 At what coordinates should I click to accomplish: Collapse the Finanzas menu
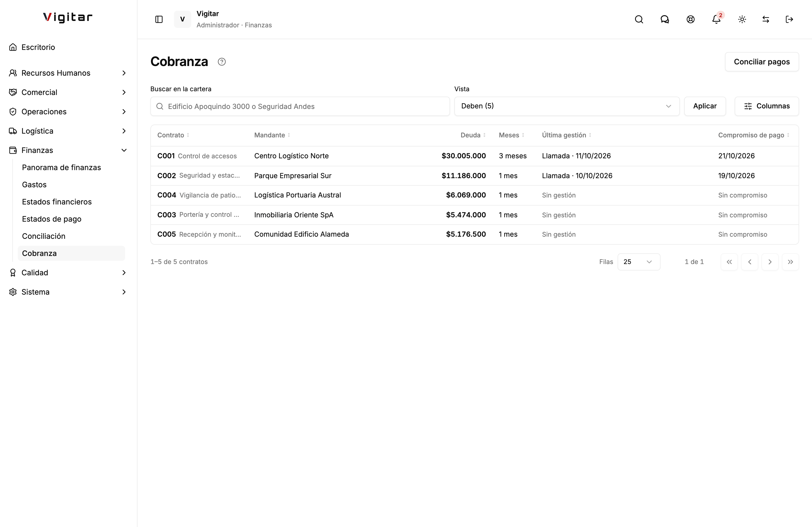tap(68, 150)
